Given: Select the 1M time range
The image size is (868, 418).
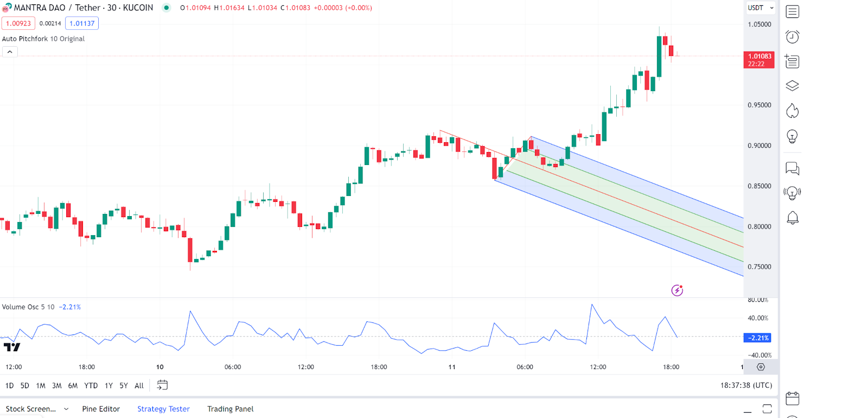Looking at the screenshot, I should 41,385.
